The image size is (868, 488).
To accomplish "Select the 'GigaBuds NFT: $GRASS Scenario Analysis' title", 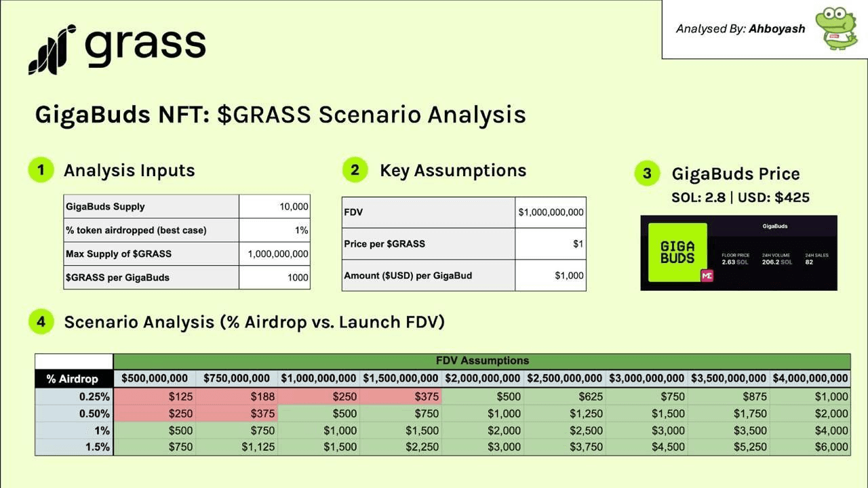I will [280, 115].
